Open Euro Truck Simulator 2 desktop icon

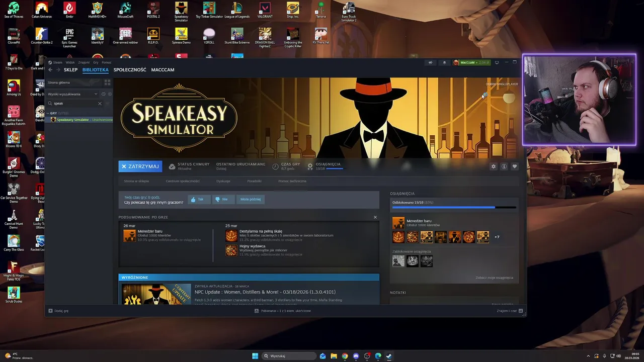349,12
